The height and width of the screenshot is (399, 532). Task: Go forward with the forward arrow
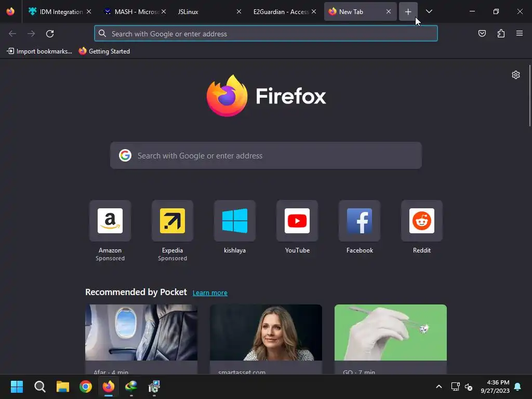tap(31, 34)
